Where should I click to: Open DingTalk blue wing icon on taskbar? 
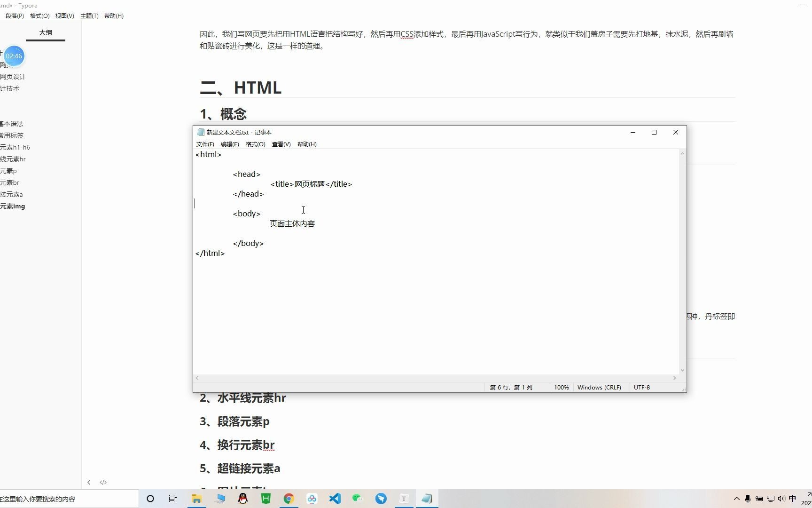pyautogui.click(x=381, y=499)
